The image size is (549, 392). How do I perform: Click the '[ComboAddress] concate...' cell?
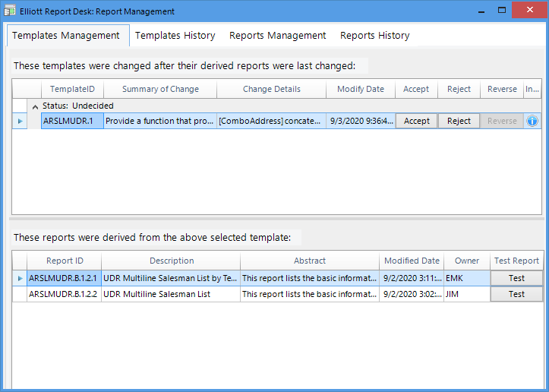[x=271, y=121]
